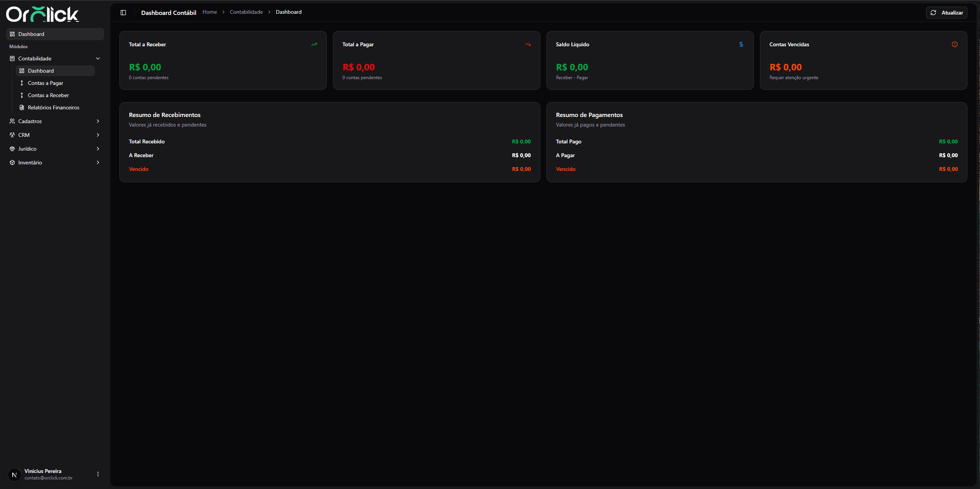Click the red trending-down icon in Total a Pagar
This screenshot has width=980, height=489.
[528, 44]
